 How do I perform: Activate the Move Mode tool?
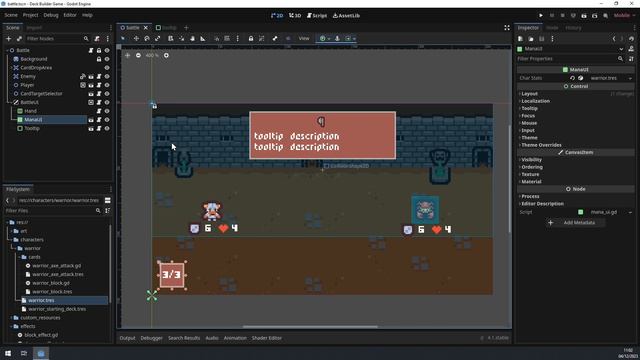pyautogui.click(x=136, y=38)
